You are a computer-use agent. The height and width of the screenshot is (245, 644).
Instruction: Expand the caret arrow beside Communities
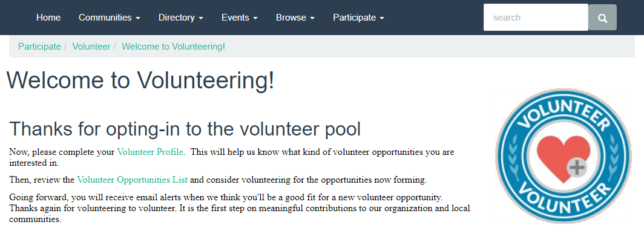pyautogui.click(x=138, y=19)
